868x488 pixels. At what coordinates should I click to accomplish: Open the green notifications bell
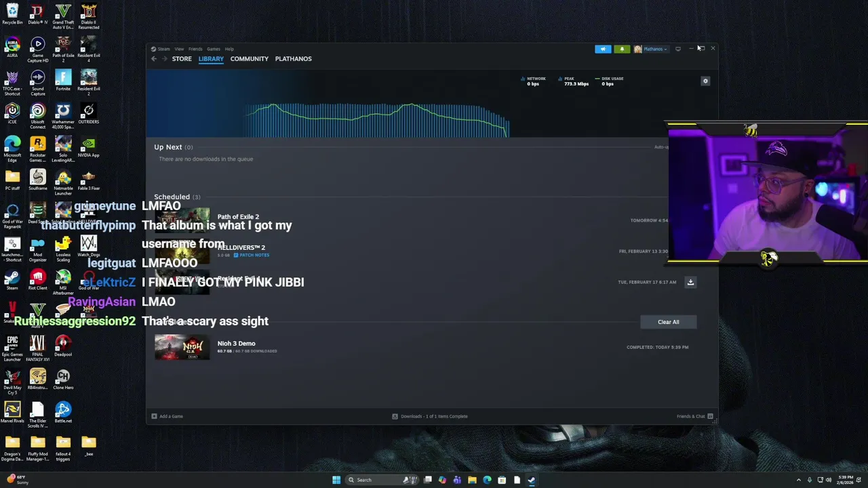point(622,49)
